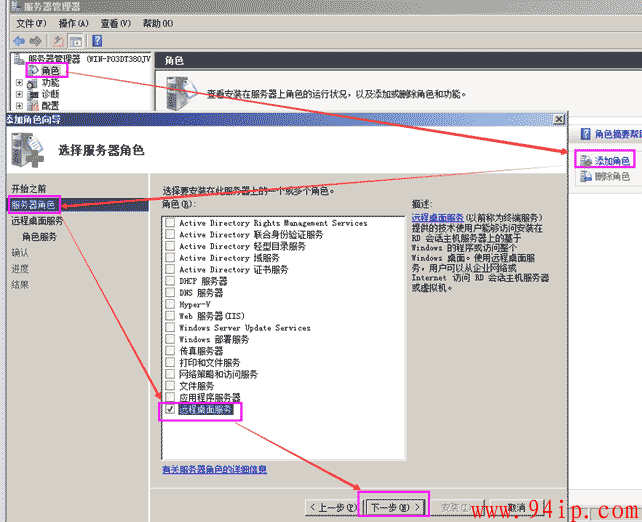Screen dimensions: 642x522
Task: Check Windows Deployment Services role
Action: [170, 339]
